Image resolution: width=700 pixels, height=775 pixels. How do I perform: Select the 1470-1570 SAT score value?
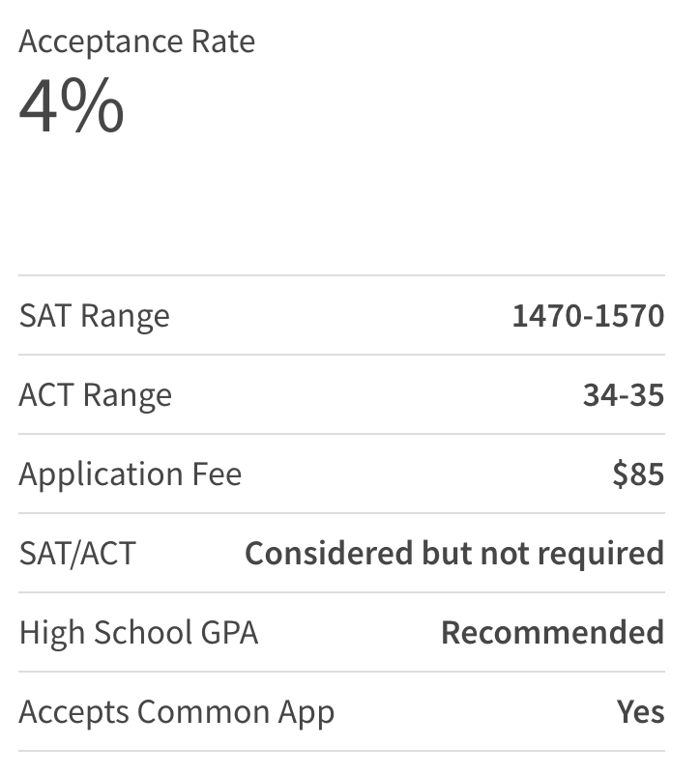(x=588, y=316)
